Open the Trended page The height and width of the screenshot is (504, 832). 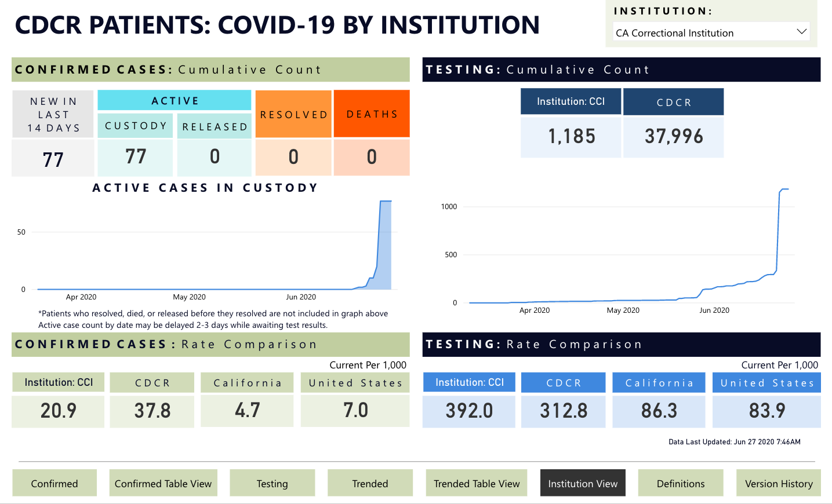370,483
